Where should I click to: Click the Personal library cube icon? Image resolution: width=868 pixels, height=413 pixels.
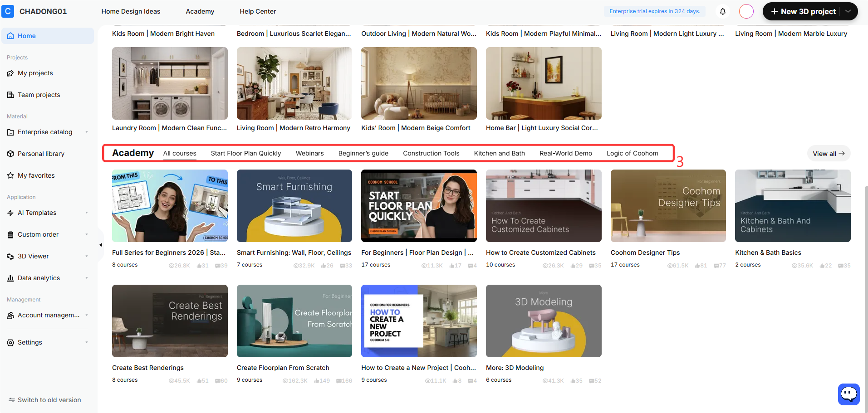pos(10,154)
